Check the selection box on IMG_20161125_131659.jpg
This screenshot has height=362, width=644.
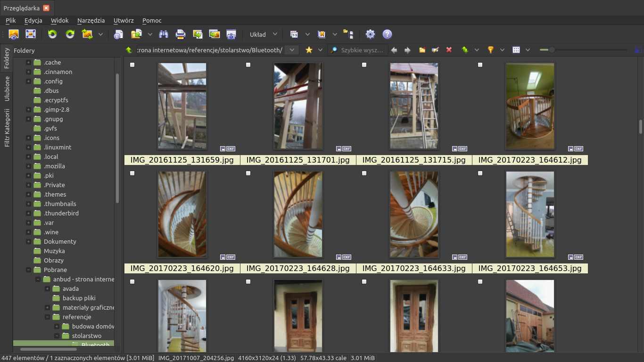coord(132,65)
